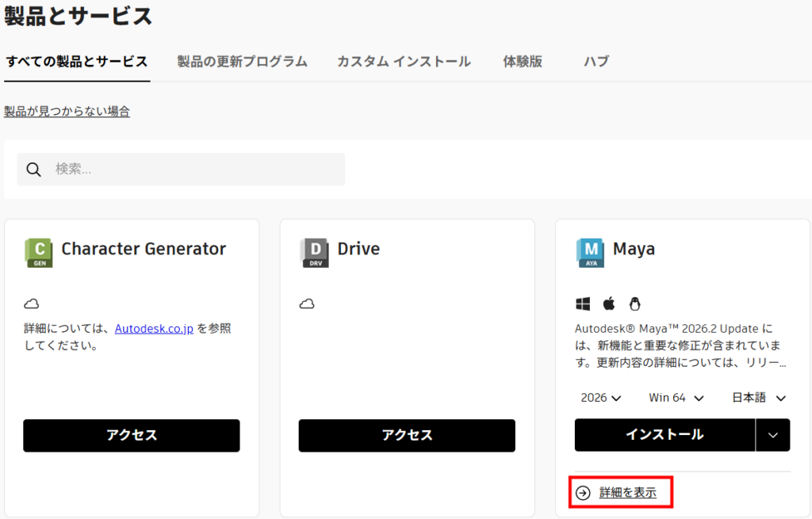Expand the Win 64 platform dropdown
Viewport: 812px width, 519px height.
point(676,398)
